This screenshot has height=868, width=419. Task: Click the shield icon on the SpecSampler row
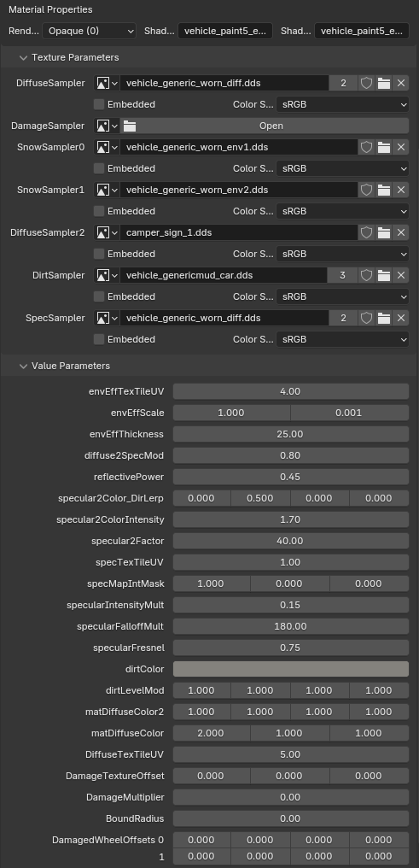pyautogui.click(x=366, y=318)
